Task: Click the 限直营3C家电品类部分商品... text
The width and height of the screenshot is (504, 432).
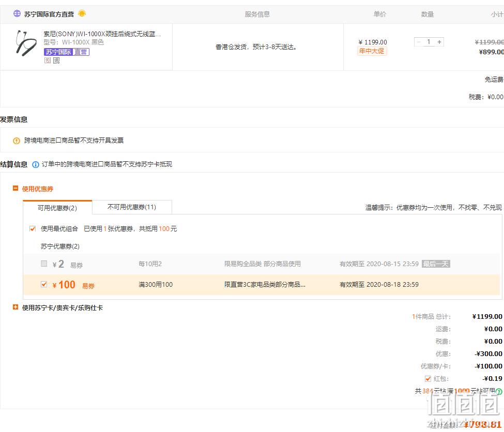Action: click(265, 284)
